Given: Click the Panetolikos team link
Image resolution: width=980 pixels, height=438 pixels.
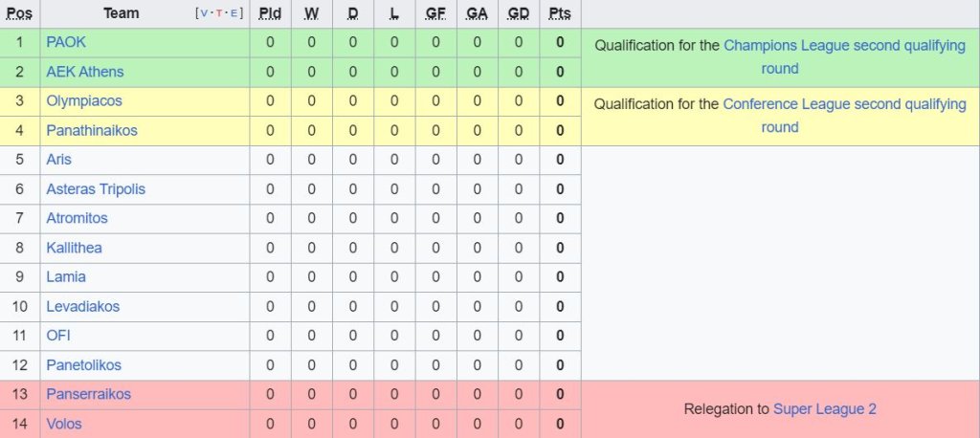Looking at the screenshot, I should tap(83, 365).
